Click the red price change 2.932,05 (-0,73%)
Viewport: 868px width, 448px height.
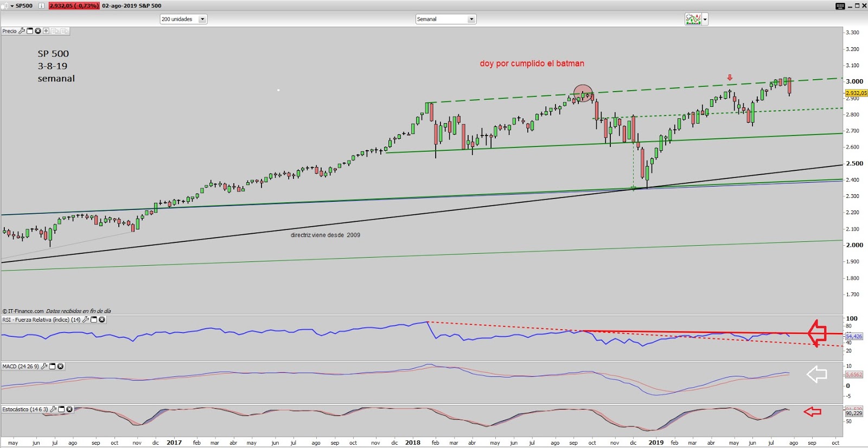tap(74, 5)
